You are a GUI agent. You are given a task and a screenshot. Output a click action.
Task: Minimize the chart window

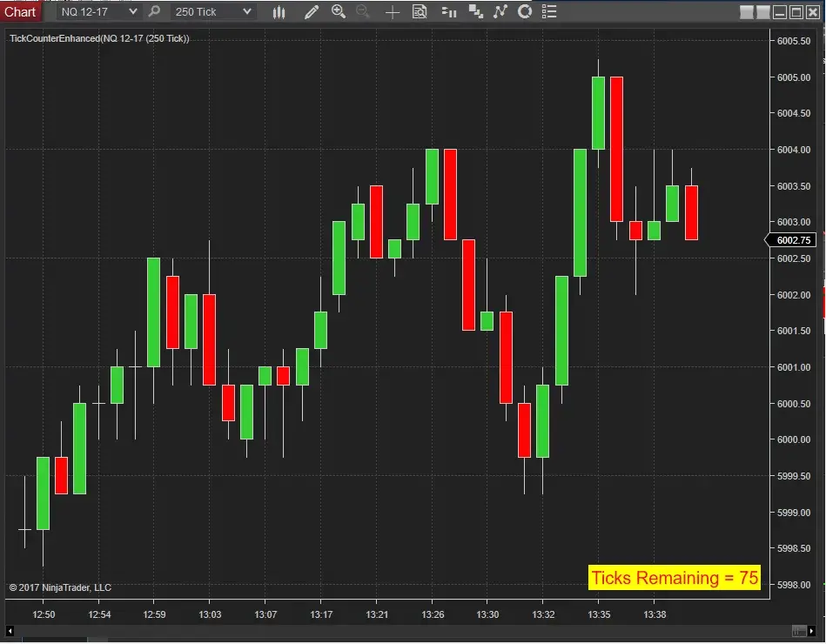pyautogui.click(x=780, y=12)
